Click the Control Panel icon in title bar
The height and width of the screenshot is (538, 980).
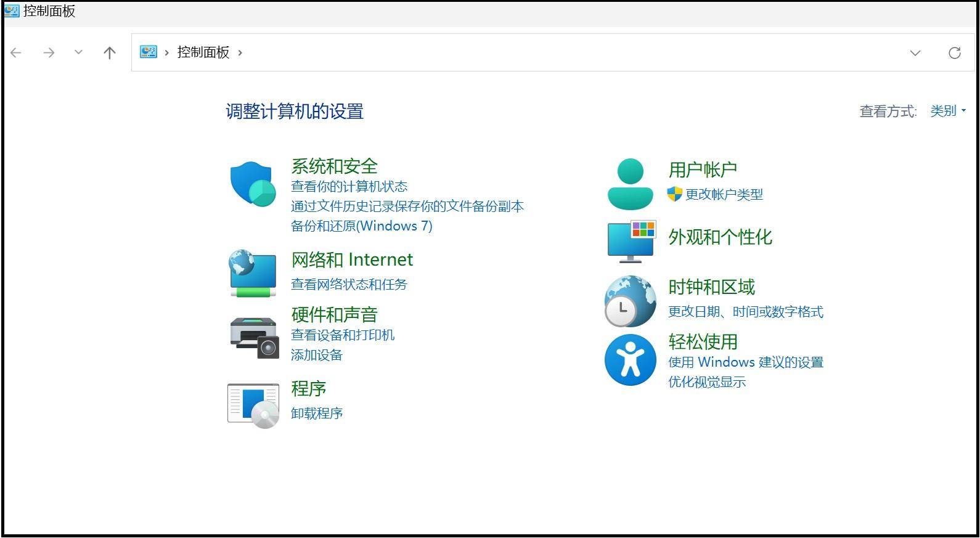tap(12, 10)
